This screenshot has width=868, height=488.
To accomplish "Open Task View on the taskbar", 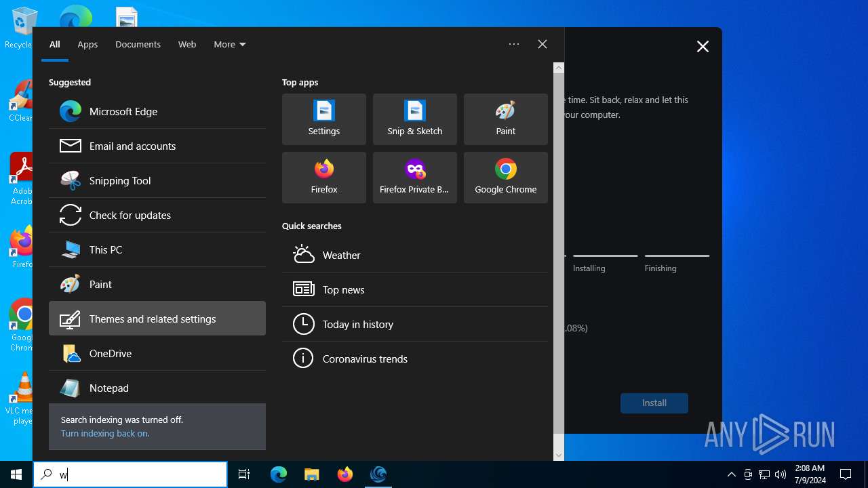I will click(244, 474).
